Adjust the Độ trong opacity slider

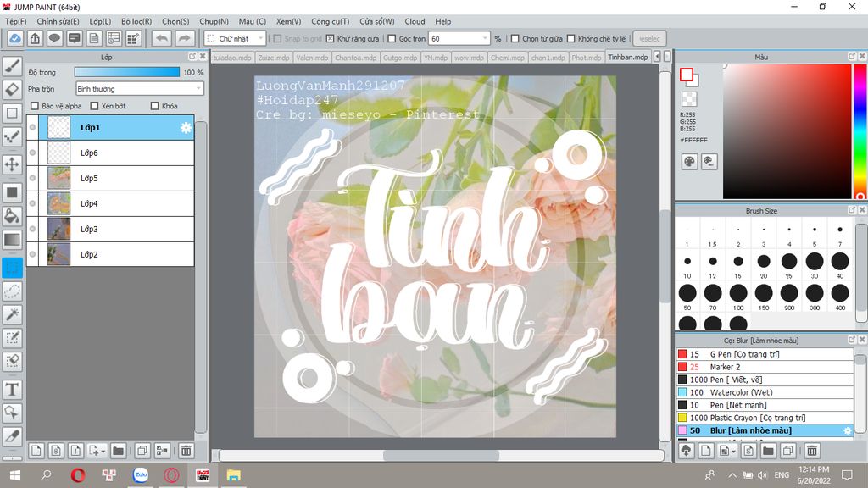[127, 72]
